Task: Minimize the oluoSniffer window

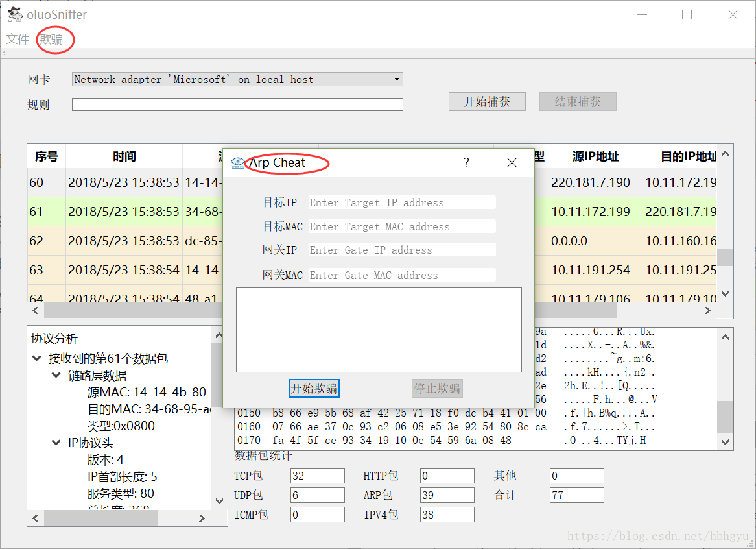Action: click(643, 14)
